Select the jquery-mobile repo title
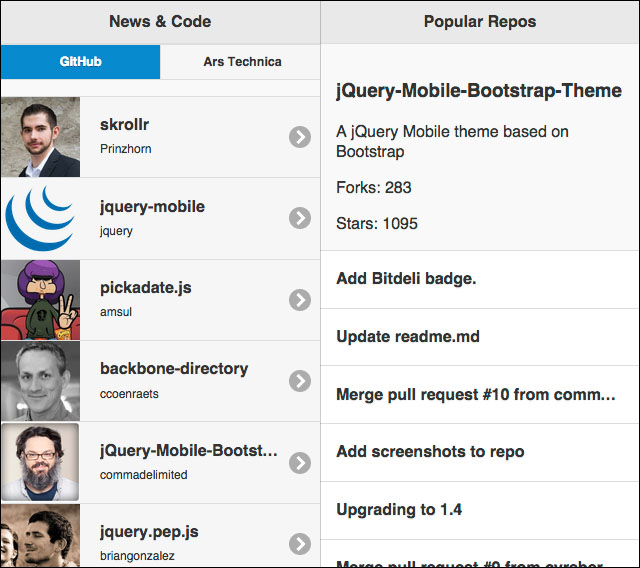Viewport: 640px width, 568px height. point(152,207)
